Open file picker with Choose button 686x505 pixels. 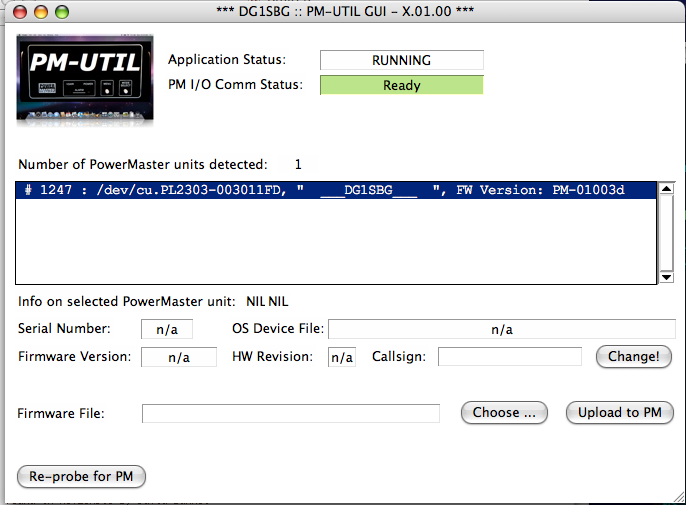[505, 412]
